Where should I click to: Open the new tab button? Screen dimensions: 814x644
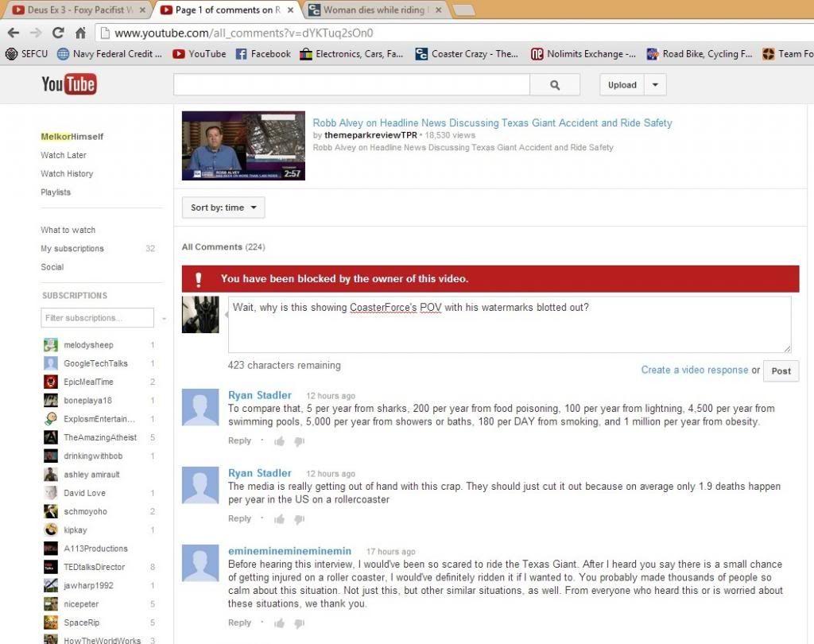coord(463,10)
